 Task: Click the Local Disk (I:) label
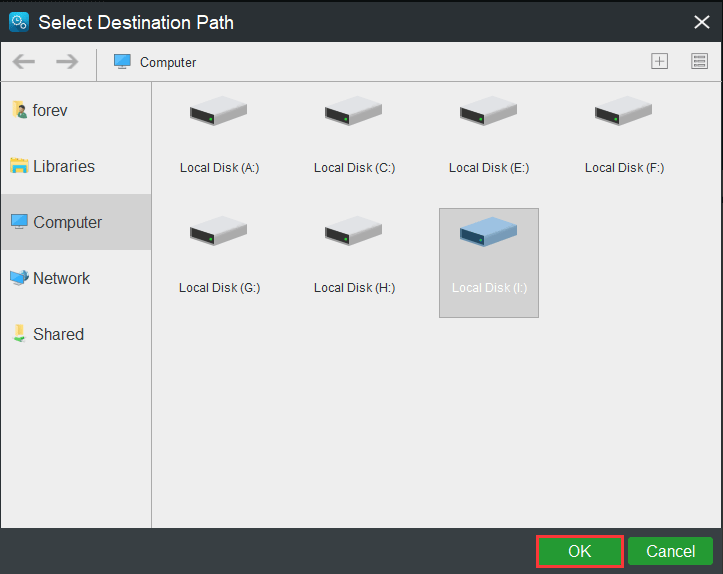pyautogui.click(x=489, y=288)
